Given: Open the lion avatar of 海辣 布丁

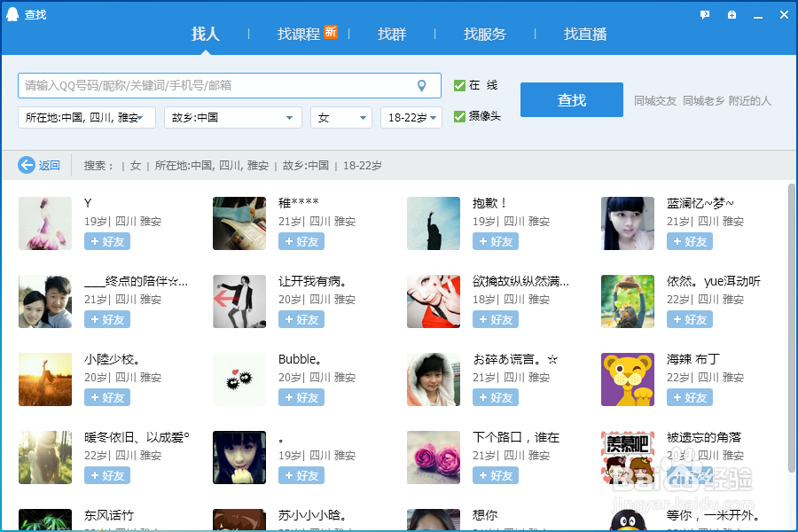Looking at the screenshot, I should click(x=628, y=379).
